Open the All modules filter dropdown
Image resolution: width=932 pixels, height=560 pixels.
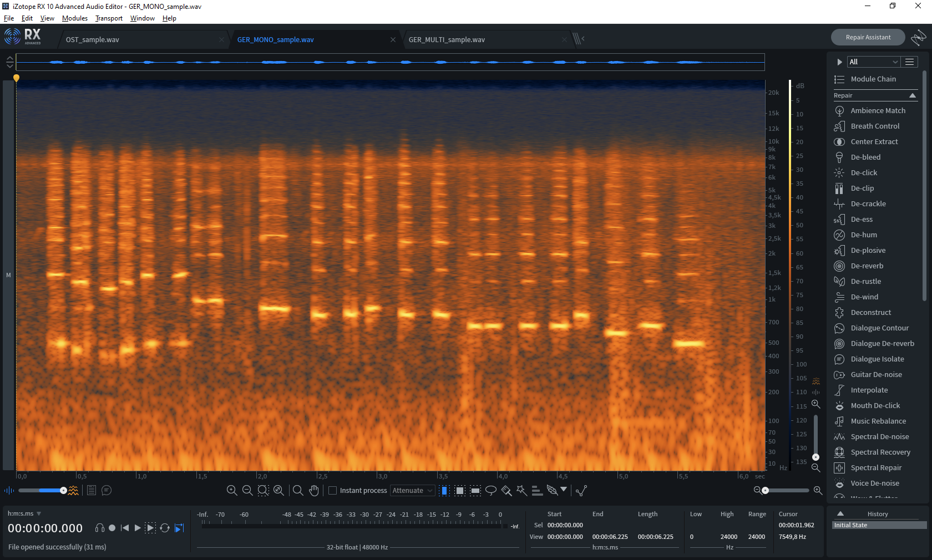pos(873,62)
